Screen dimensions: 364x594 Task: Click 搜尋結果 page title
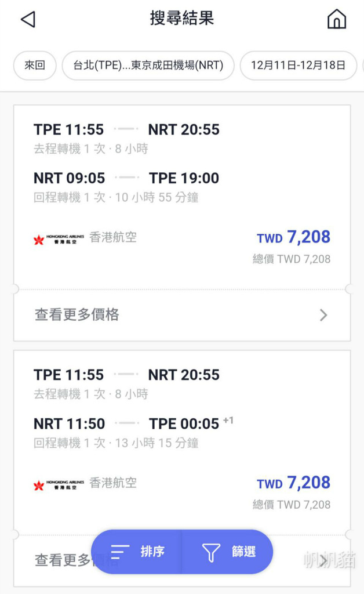pos(182,18)
